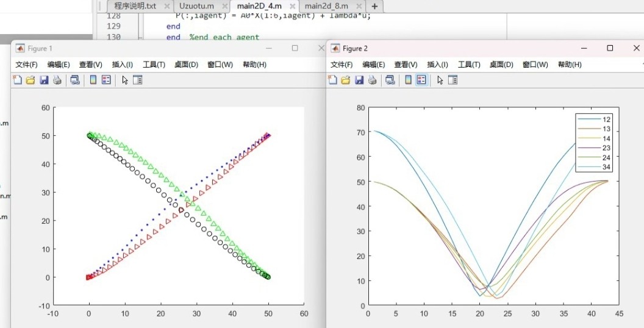The width and height of the screenshot is (644, 328).
Task: Click New Figure icon in Figure 1
Action: click(x=17, y=80)
